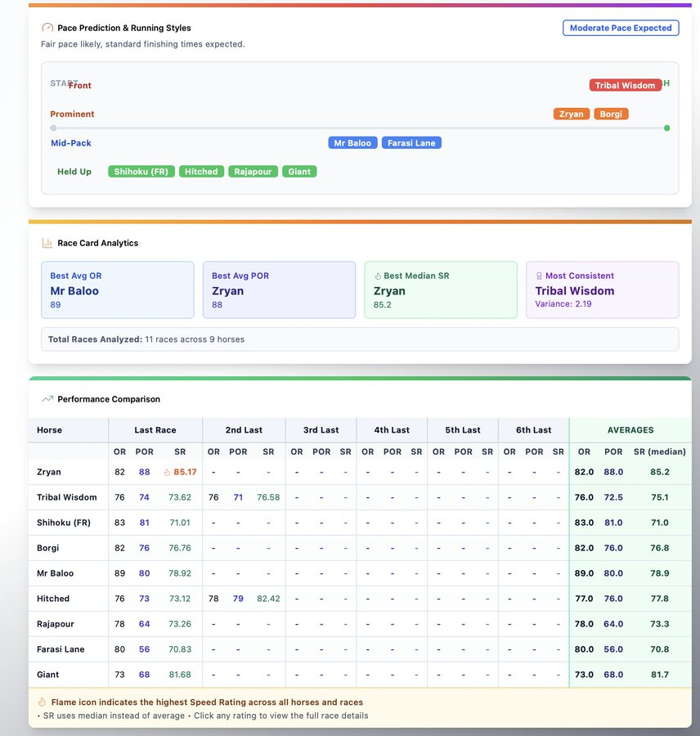The image size is (700, 736).
Task: Click Mr Baloo's last race OR 89
Action: click(119, 573)
